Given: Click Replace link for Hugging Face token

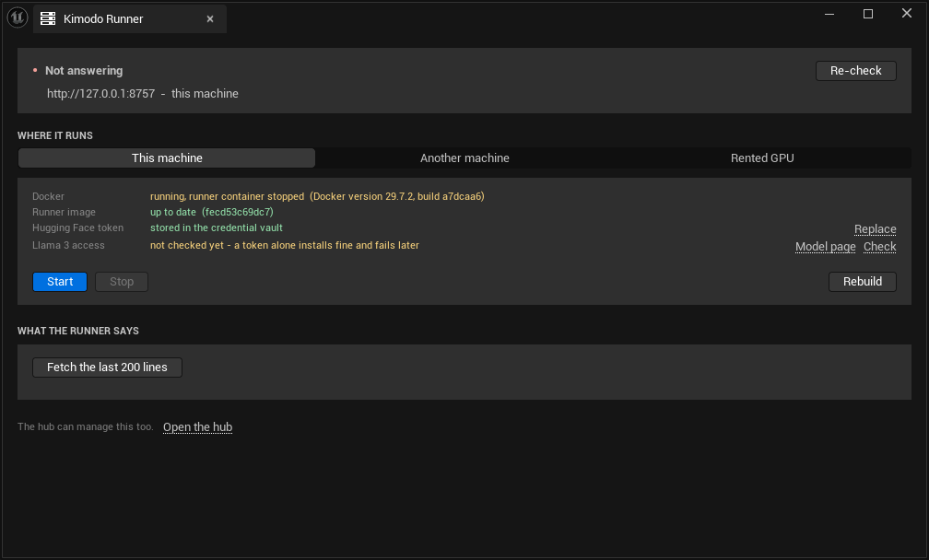Looking at the screenshot, I should [x=875, y=229].
